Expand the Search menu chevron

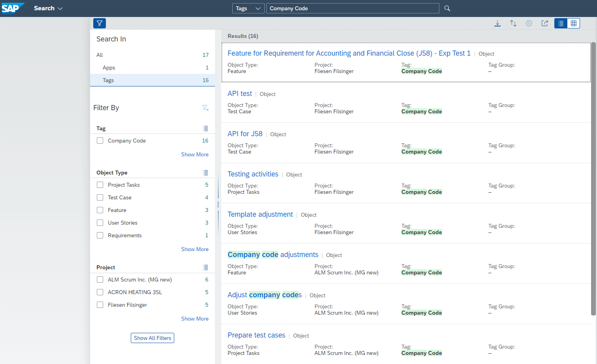coord(60,8)
